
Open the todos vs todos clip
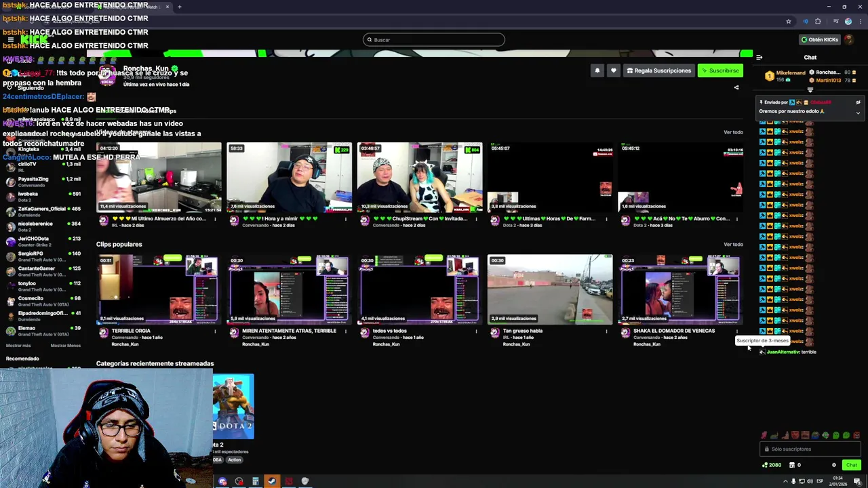[x=420, y=289]
